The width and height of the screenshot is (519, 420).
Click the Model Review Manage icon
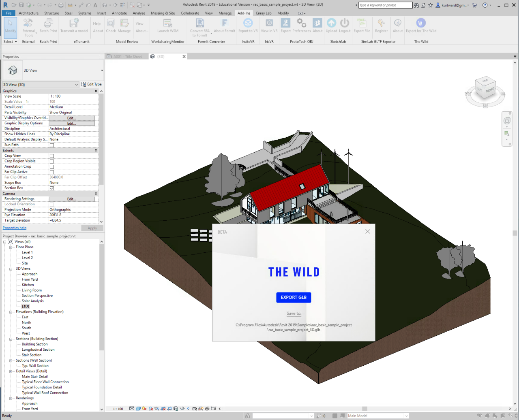124,23
